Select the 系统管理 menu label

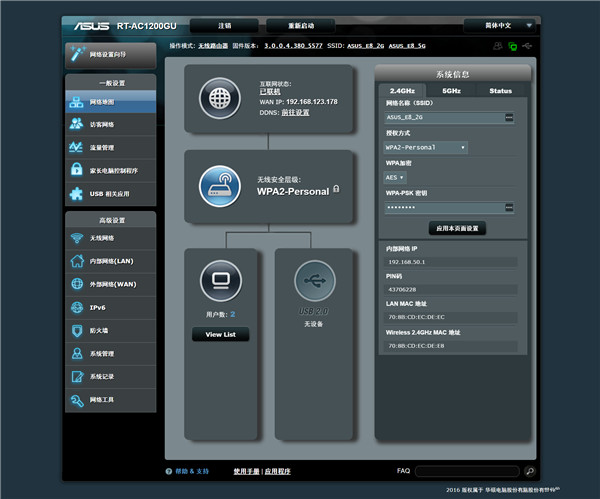102,354
